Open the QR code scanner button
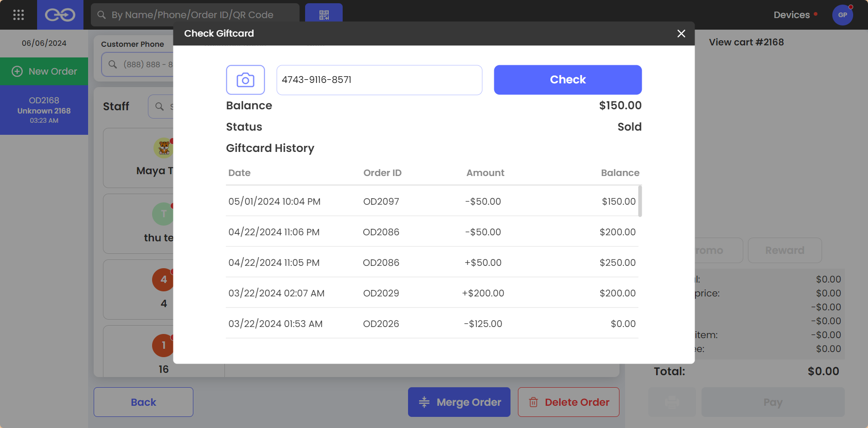The width and height of the screenshot is (868, 428). tap(324, 15)
